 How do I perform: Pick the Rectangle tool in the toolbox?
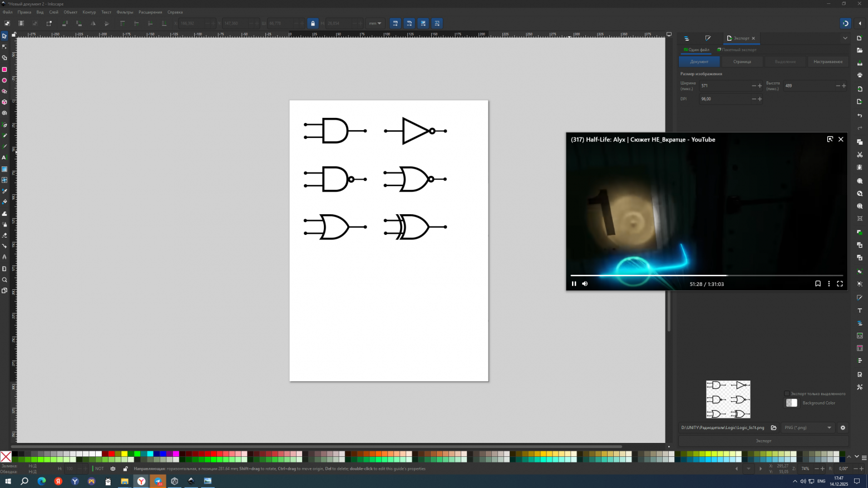[x=4, y=70]
